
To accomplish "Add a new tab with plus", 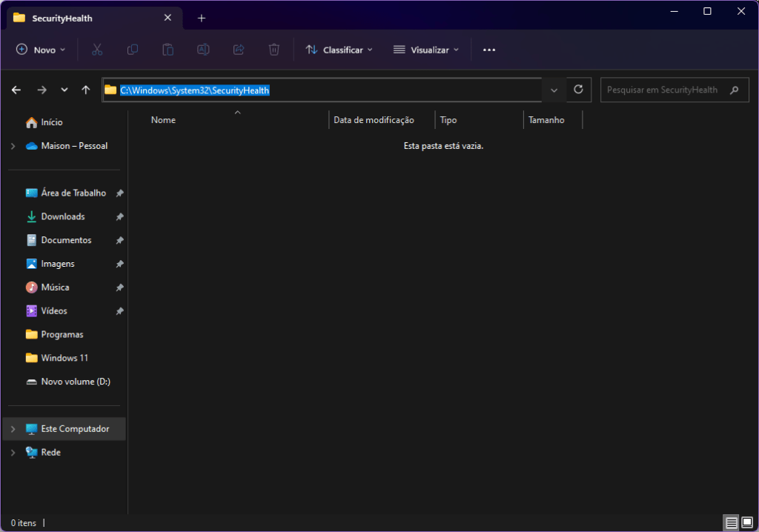I will pyautogui.click(x=202, y=19).
